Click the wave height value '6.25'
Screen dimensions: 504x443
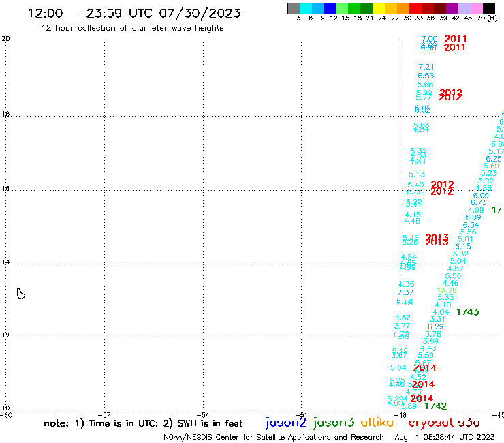(494, 159)
